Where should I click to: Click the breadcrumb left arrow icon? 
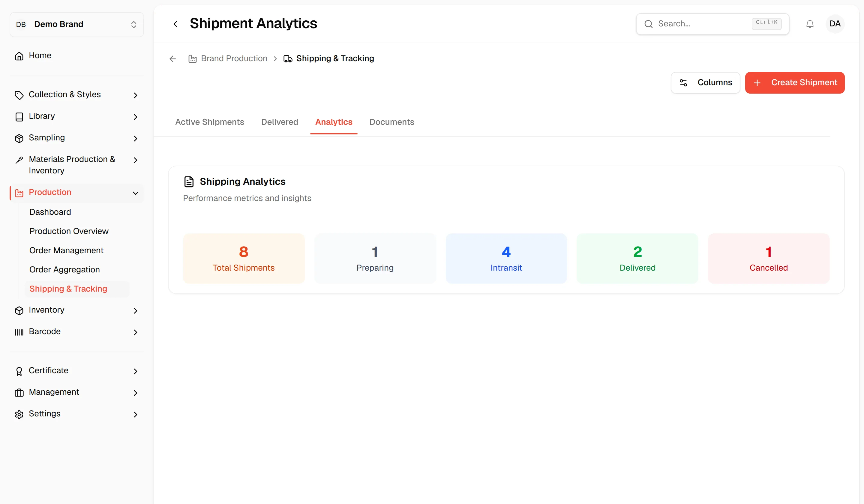click(173, 59)
